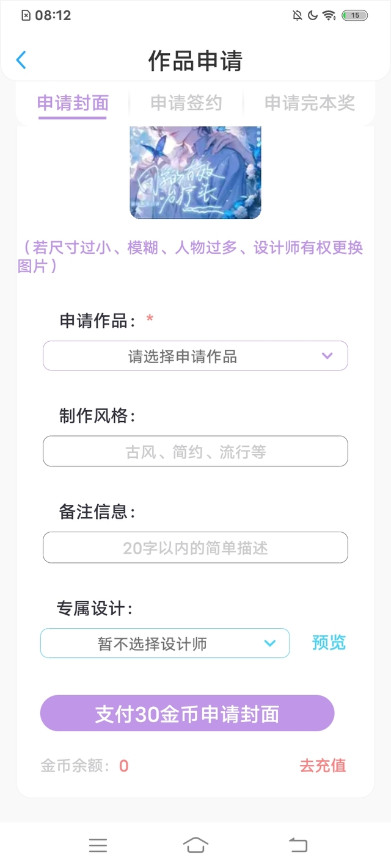This screenshot has height=868, width=391.
Task: Tap the battery indicator in status bar
Action: (x=355, y=16)
